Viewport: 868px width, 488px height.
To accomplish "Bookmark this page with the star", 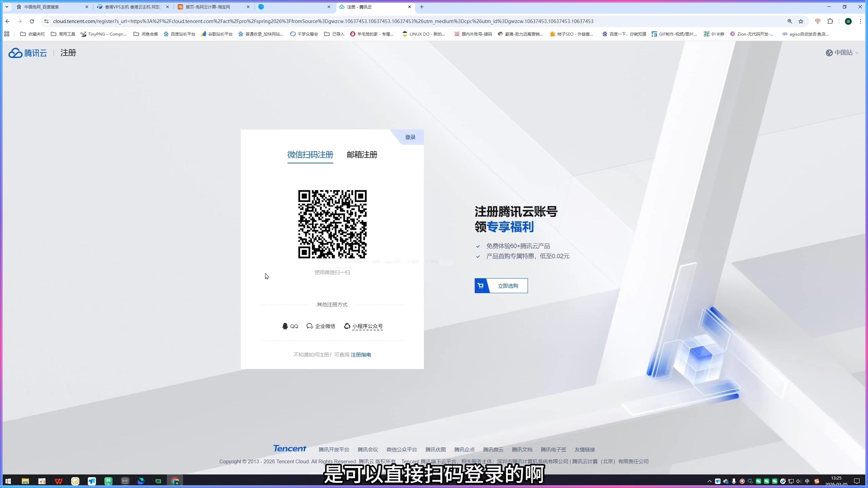I will pyautogui.click(x=801, y=21).
